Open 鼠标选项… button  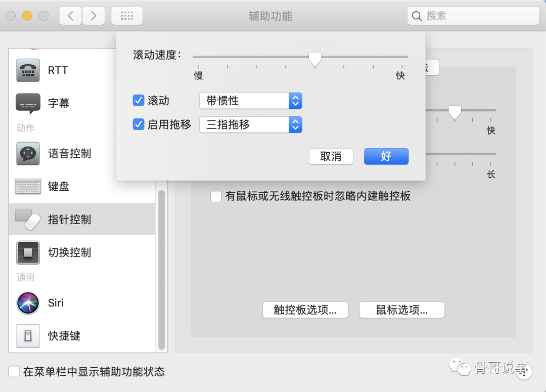[402, 310]
